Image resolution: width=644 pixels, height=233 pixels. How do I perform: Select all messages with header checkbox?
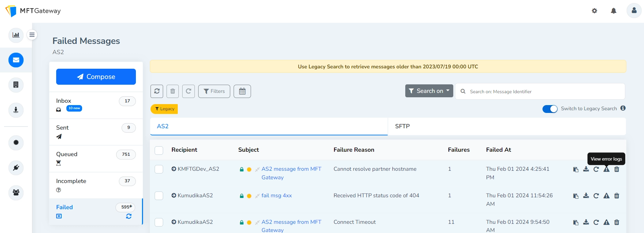[159, 150]
